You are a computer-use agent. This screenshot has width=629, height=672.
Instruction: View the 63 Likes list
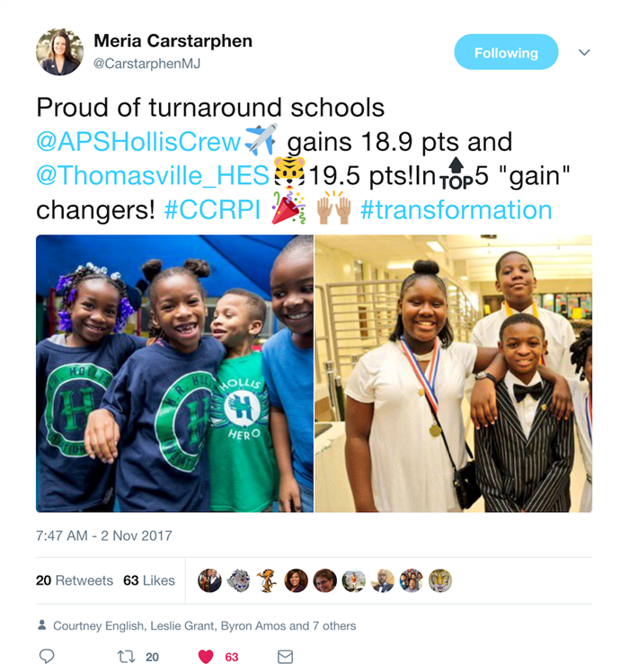149,580
